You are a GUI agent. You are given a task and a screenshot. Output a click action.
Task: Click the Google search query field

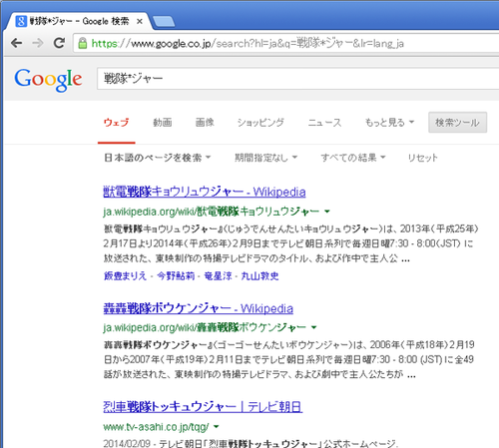click(297, 79)
